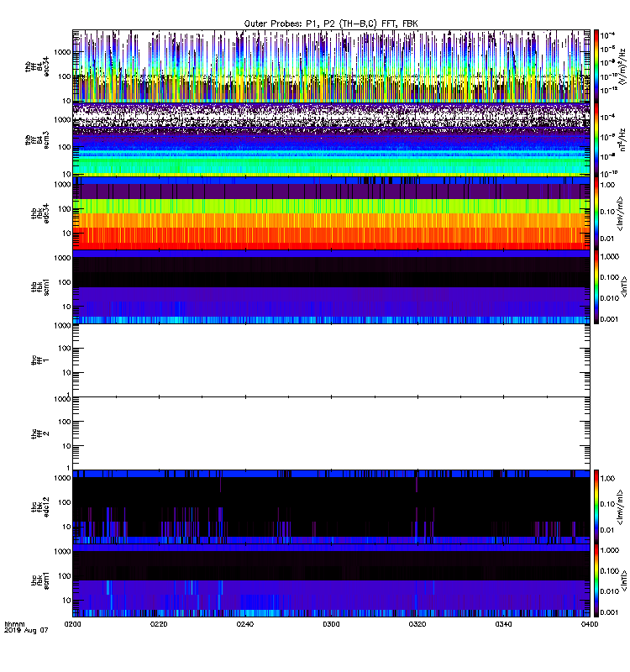Click the red-orange thb fbk edc34 filter bank plot
The image size is (630, 672).
(331, 213)
